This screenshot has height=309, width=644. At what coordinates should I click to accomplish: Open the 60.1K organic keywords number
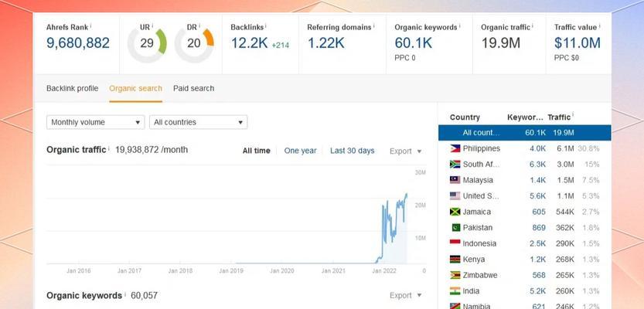413,43
